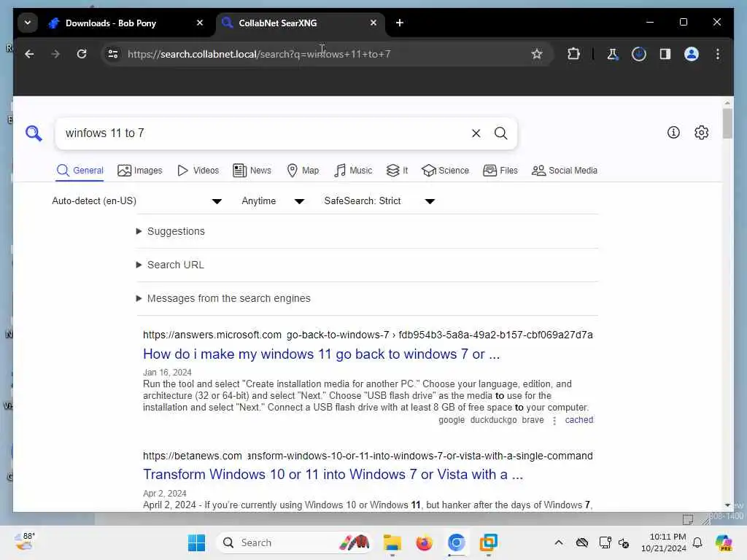Open File Explorer from taskbar
The image size is (747, 560).
[x=392, y=542]
